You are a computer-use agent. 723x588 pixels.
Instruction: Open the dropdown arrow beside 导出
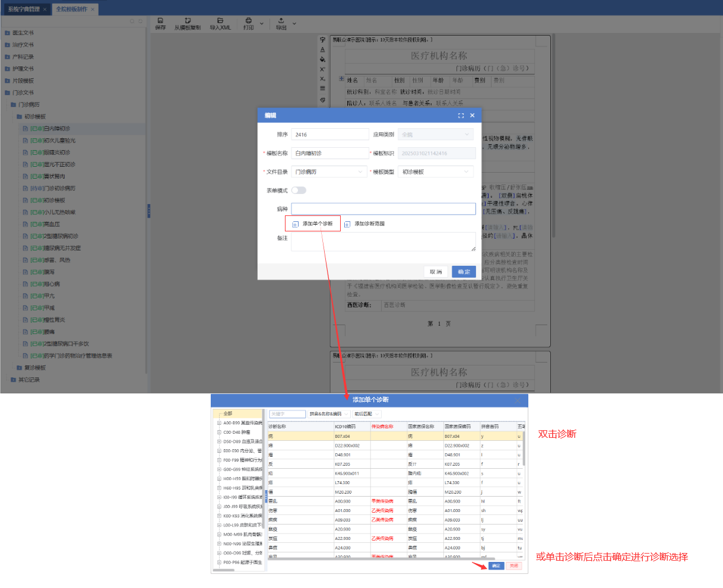[x=294, y=24]
